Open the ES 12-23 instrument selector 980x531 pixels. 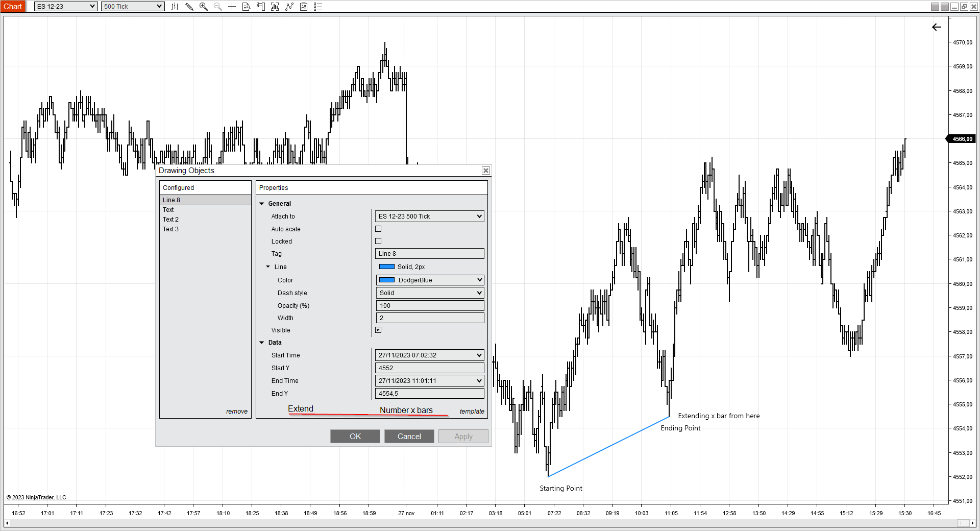click(x=66, y=7)
